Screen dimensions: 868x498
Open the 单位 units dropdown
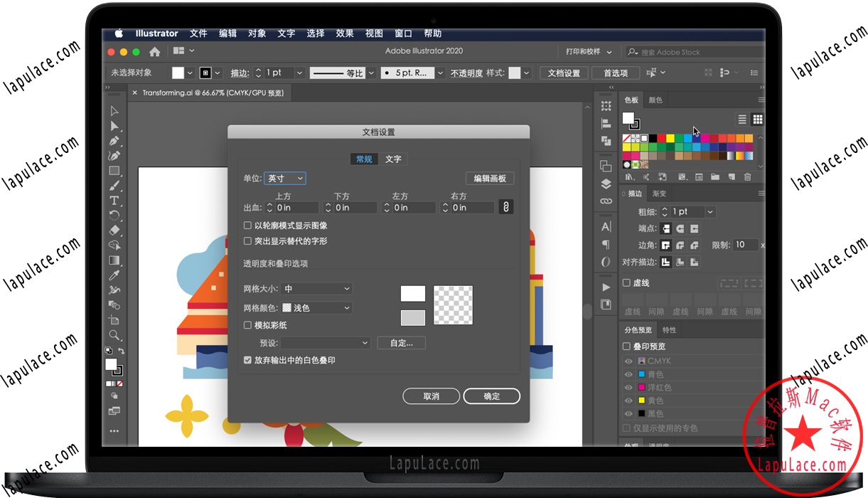tap(285, 178)
